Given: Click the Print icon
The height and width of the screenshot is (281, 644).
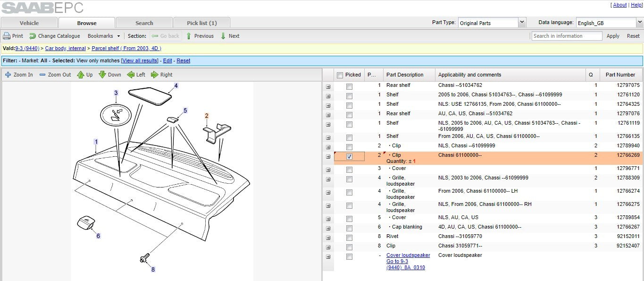Looking at the screenshot, I should click(7, 36).
